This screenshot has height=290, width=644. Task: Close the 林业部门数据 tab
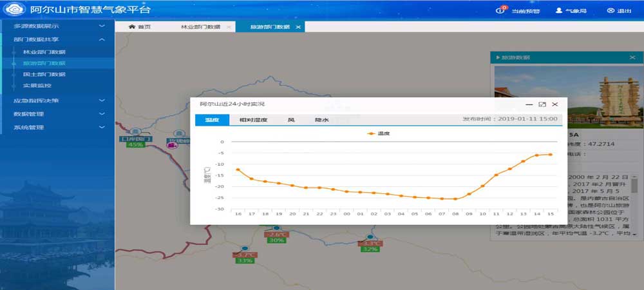[227, 27]
